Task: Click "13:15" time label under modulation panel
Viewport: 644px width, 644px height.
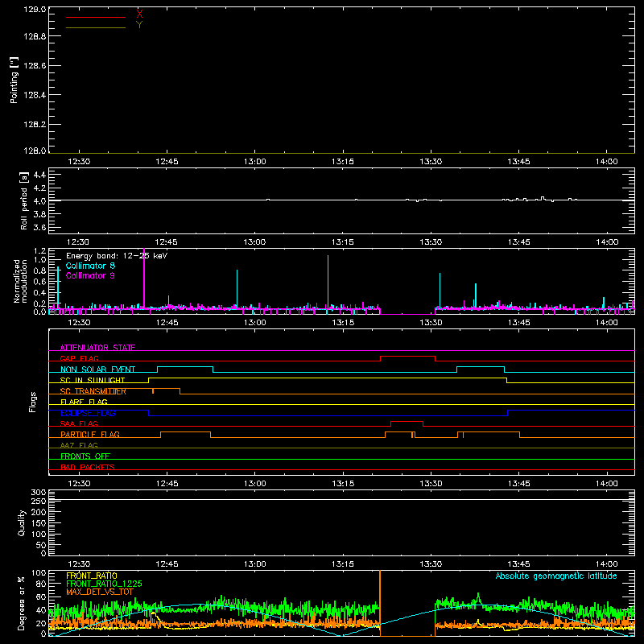Action: tap(343, 323)
